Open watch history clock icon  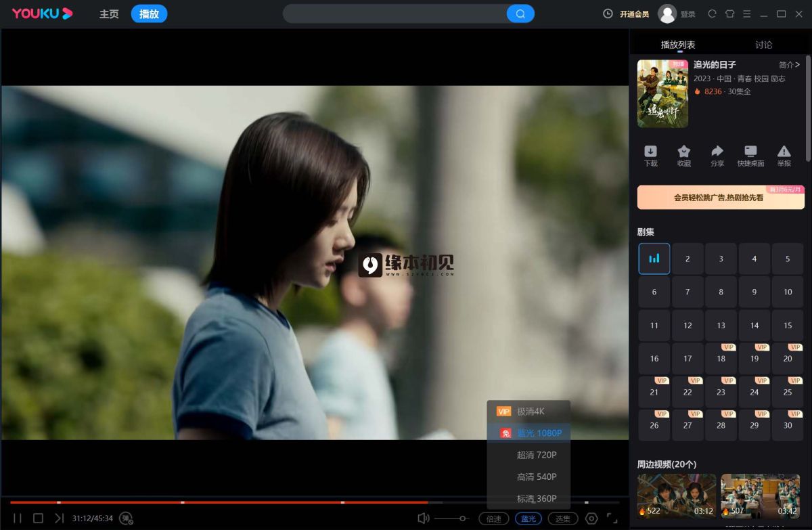click(608, 14)
